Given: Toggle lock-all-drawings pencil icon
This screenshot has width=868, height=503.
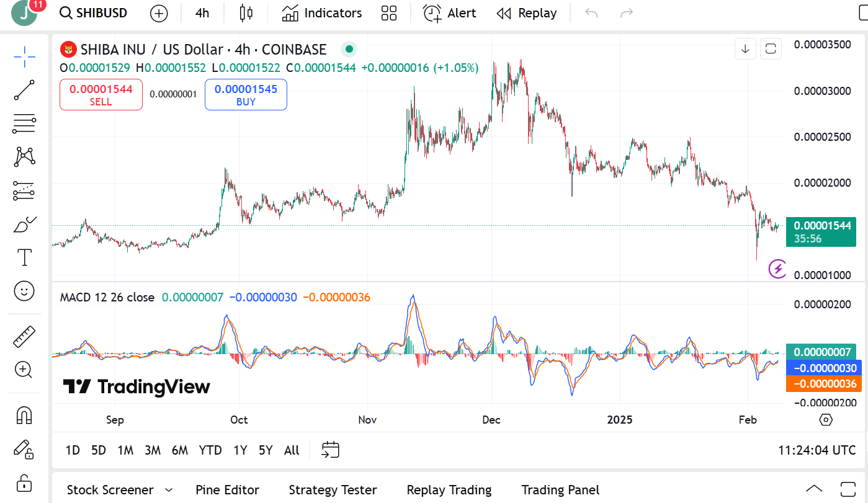Looking at the screenshot, I should pos(24,448).
